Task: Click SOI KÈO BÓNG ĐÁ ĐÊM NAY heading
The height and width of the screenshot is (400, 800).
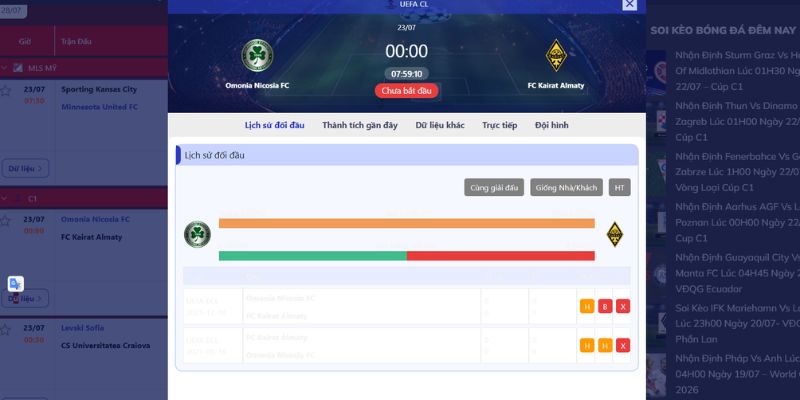Action: click(723, 31)
